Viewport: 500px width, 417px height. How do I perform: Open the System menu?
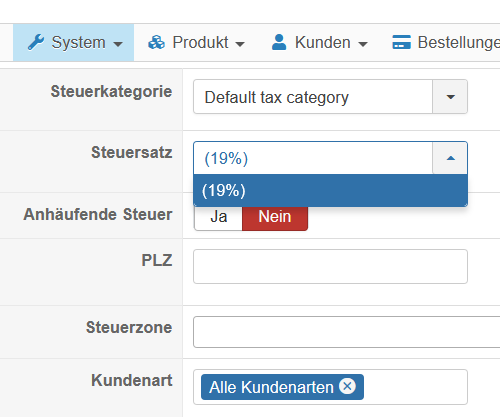click(x=74, y=42)
